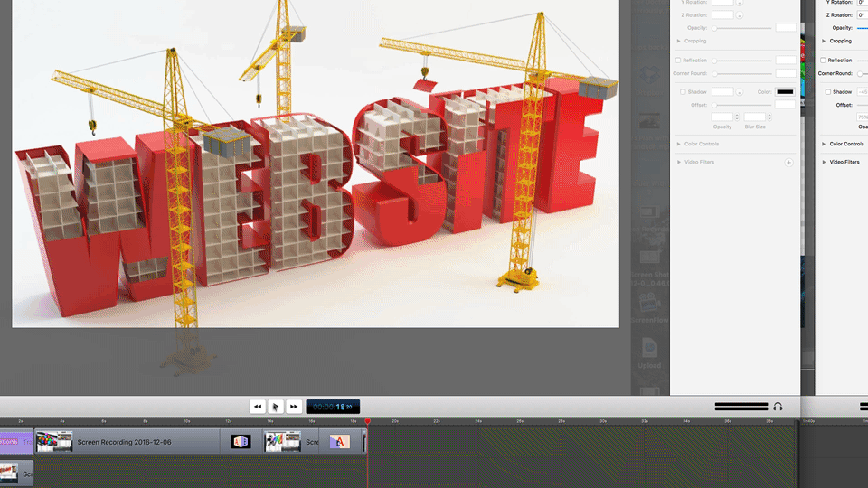Expand Color Controls in the right-edge panel
868x488 pixels.
[x=824, y=144]
